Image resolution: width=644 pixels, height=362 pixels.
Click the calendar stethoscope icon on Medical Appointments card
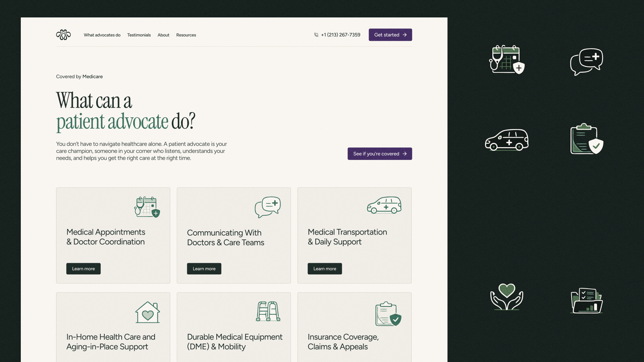click(x=147, y=207)
